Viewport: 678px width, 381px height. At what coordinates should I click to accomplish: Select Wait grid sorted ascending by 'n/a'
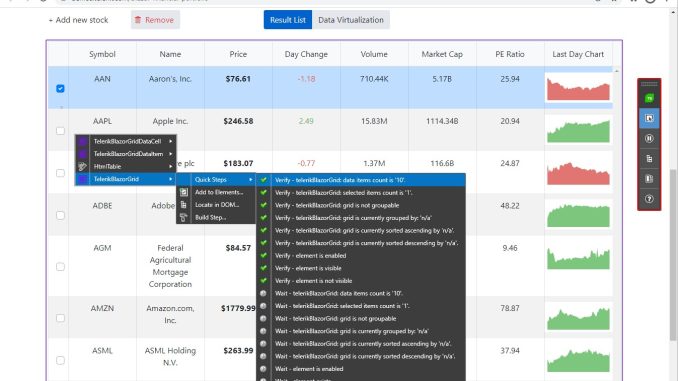click(x=361, y=344)
